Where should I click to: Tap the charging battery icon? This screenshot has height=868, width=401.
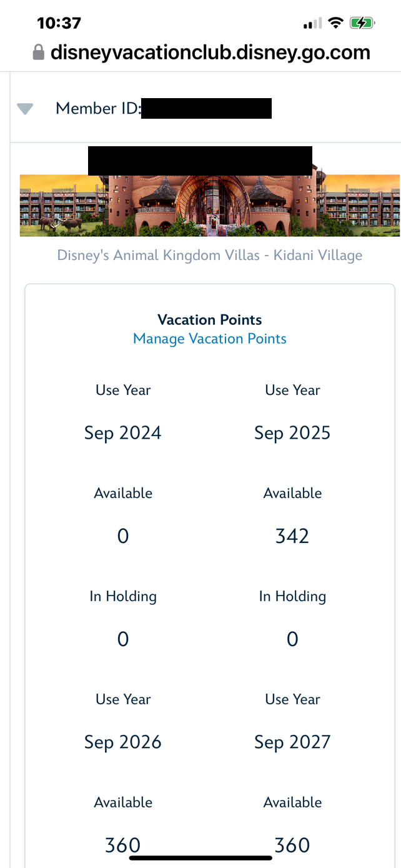coord(362,24)
